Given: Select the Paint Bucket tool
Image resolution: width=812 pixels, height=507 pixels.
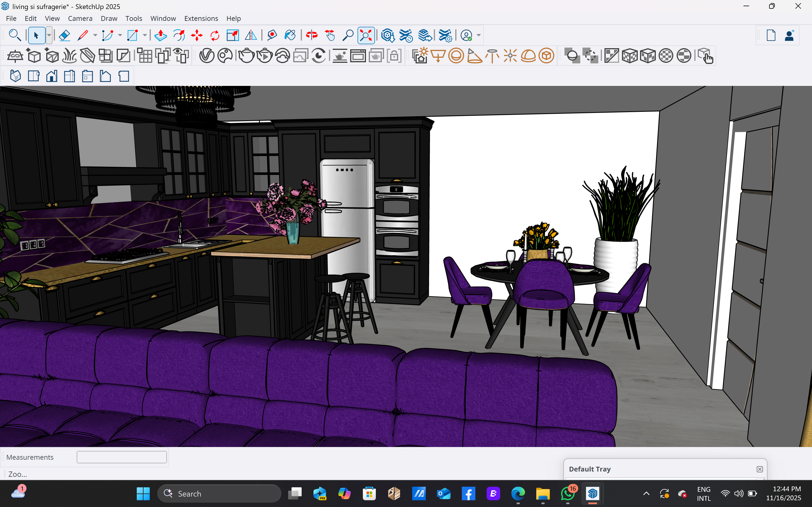Looking at the screenshot, I should pyautogui.click(x=290, y=35).
